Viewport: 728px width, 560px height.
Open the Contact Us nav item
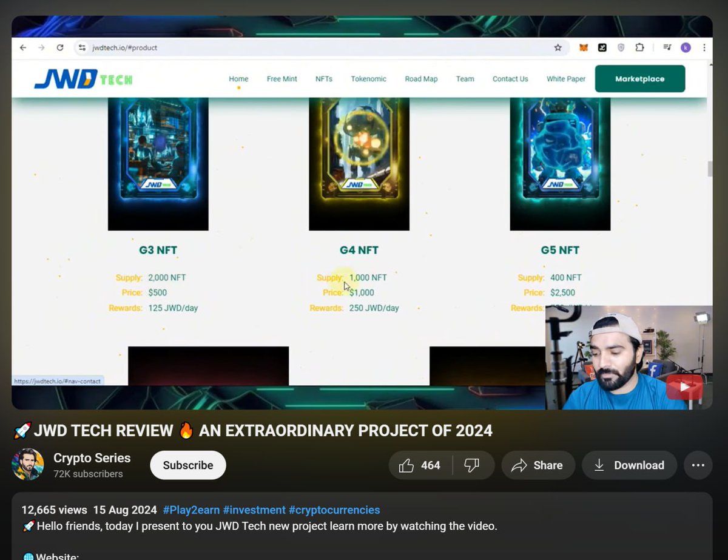510,79
